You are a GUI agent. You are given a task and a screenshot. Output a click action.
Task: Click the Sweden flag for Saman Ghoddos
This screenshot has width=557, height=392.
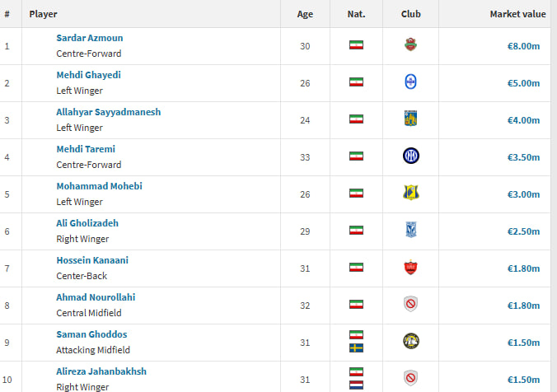[356, 348]
